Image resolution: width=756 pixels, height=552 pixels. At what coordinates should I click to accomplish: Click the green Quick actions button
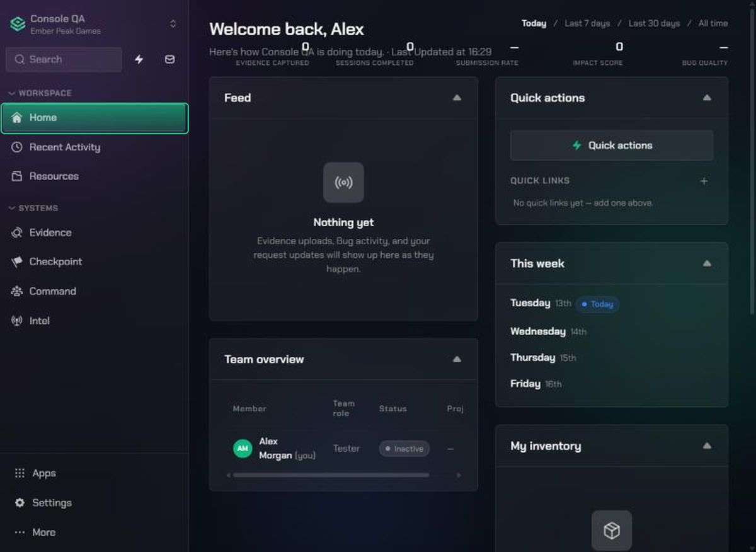(612, 146)
